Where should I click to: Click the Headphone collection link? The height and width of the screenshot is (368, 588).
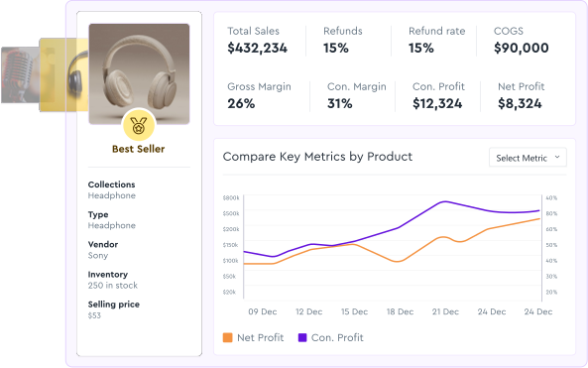(x=112, y=195)
